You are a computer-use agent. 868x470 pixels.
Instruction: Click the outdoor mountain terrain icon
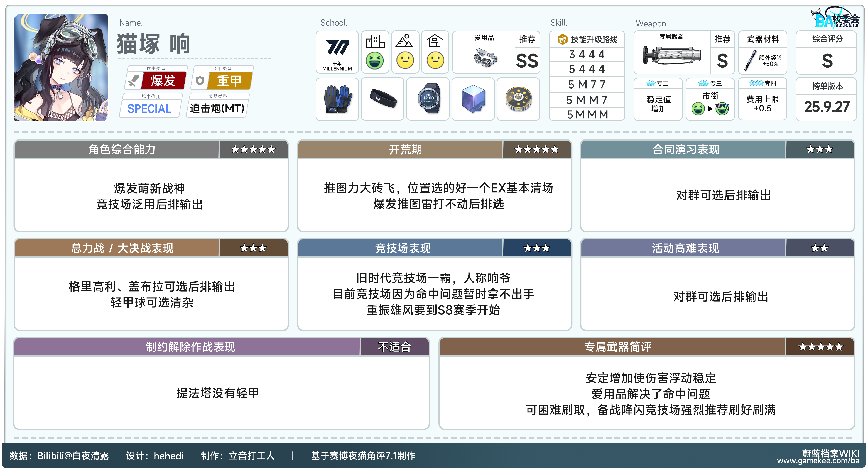point(404,41)
